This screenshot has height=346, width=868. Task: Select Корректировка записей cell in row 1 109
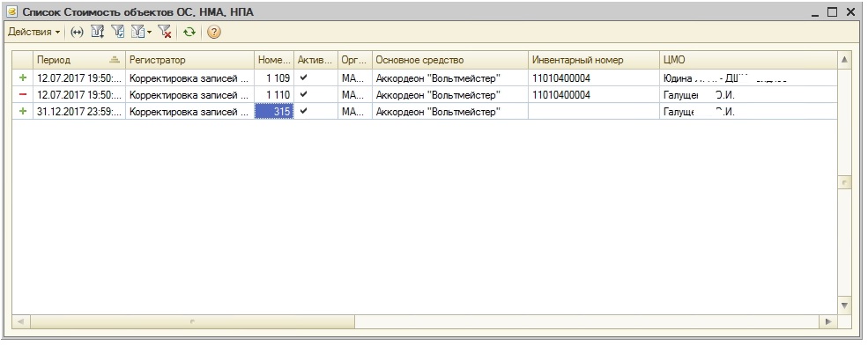189,78
